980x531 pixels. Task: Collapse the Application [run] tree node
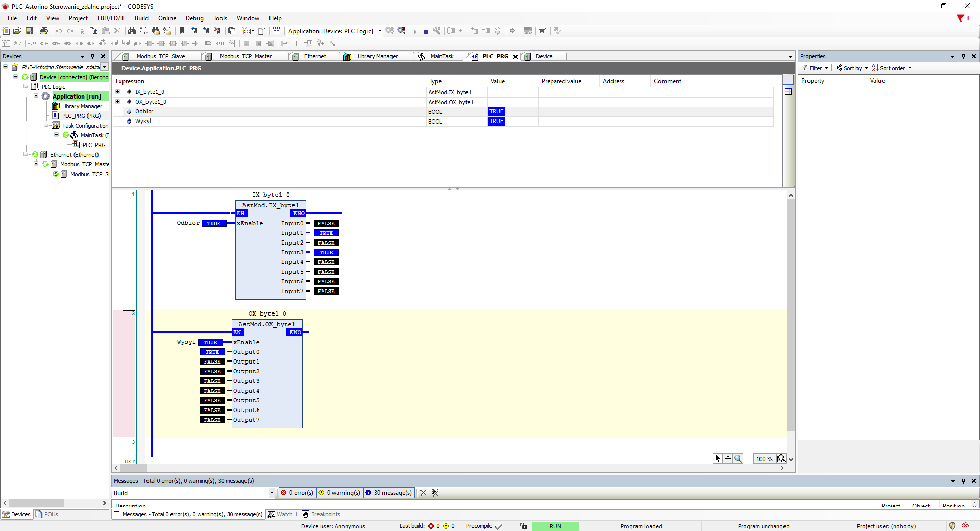36,96
